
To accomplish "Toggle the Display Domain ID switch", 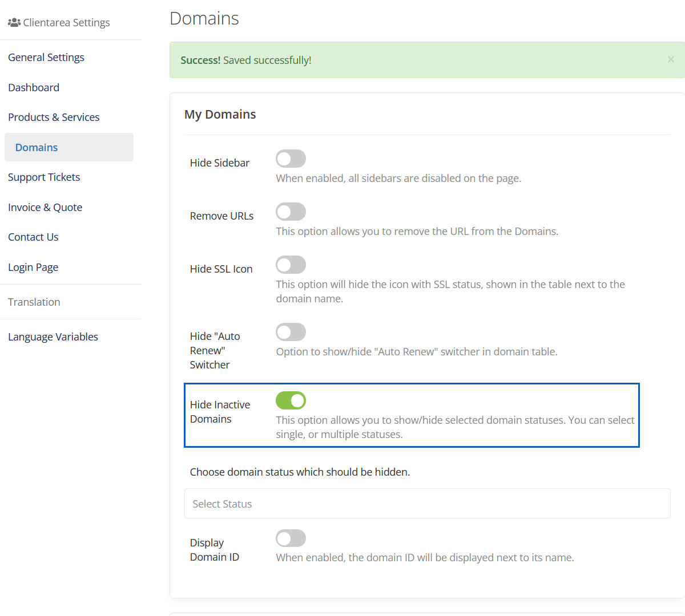I will click(291, 538).
